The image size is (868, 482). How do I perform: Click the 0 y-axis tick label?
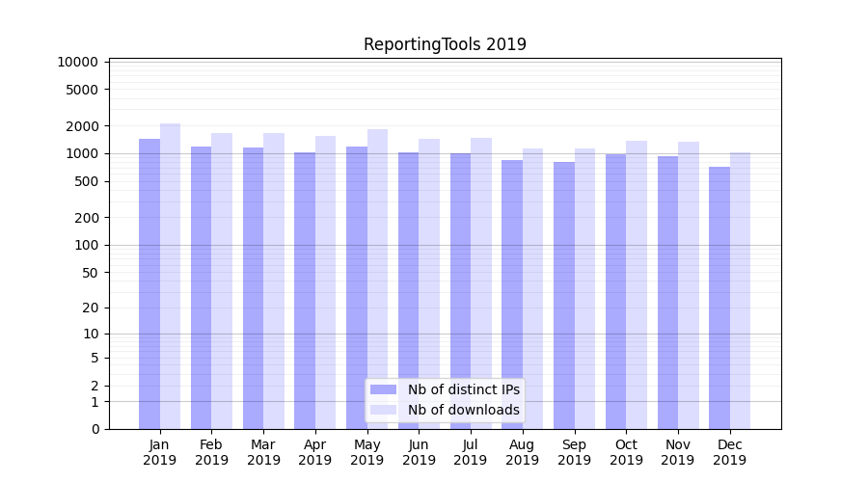pyautogui.click(x=95, y=429)
